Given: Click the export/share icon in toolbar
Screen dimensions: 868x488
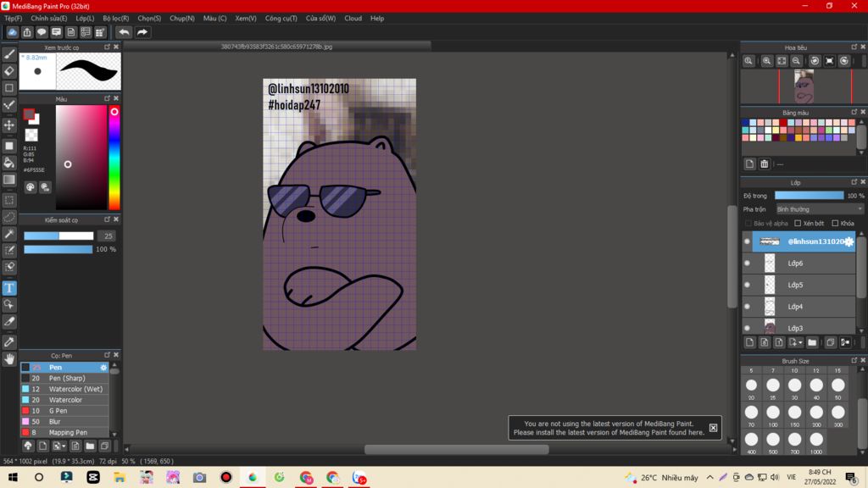Looking at the screenshot, I should [x=26, y=32].
